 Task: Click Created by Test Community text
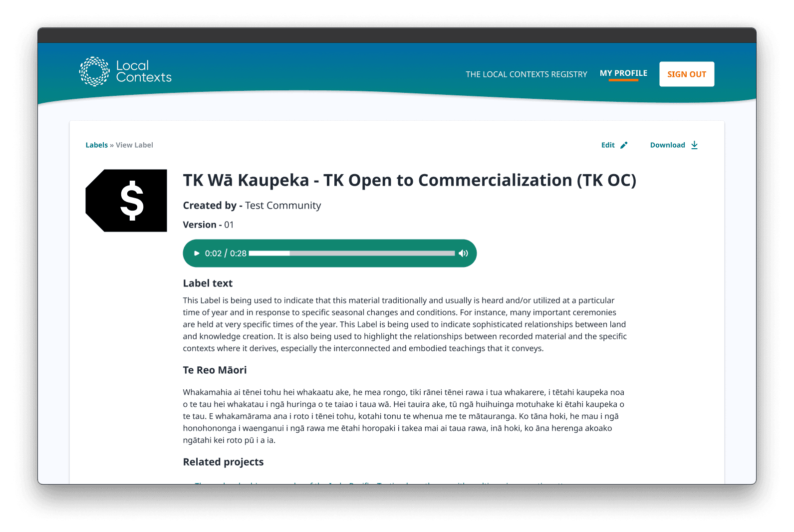(x=252, y=206)
